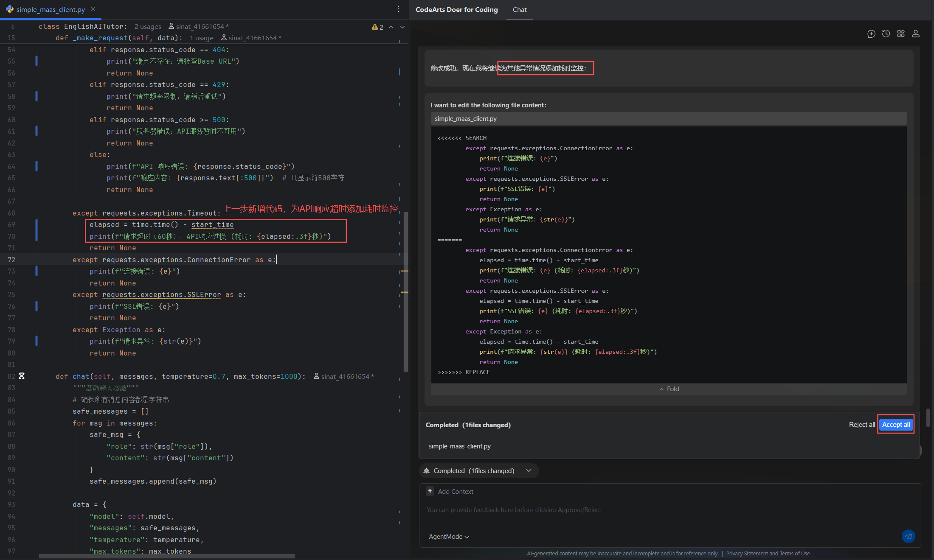This screenshot has width=934, height=560.
Task: Click the send message paper-plane icon
Action: 908,536
